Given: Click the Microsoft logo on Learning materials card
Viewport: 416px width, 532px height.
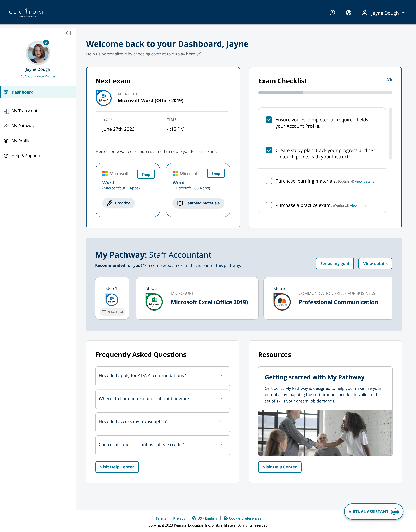Looking at the screenshot, I should (186, 173).
